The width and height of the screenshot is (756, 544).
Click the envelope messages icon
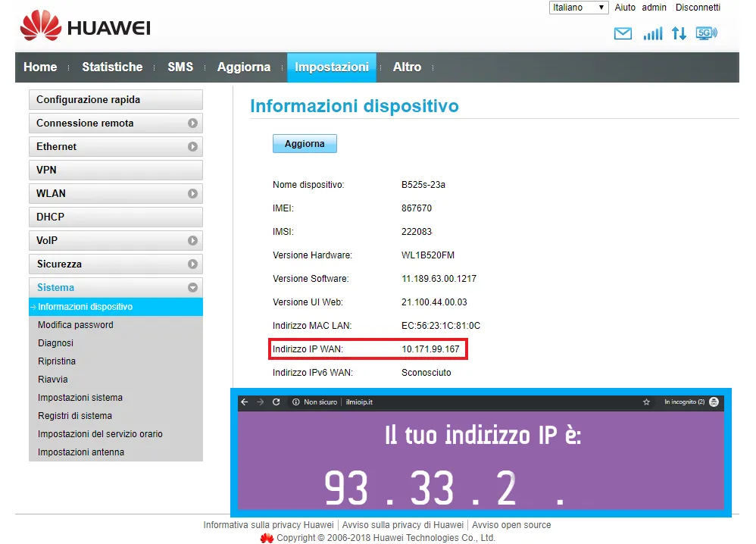coord(623,33)
